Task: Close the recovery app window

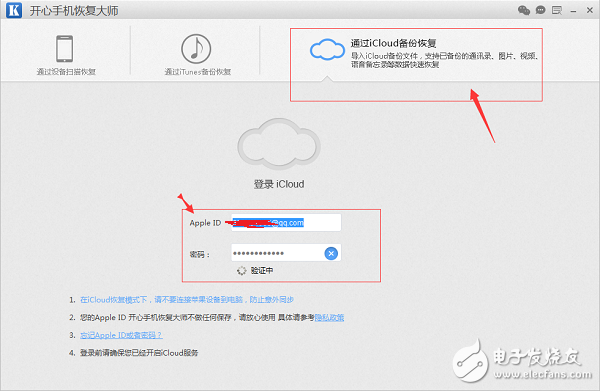Action: [590, 10]
